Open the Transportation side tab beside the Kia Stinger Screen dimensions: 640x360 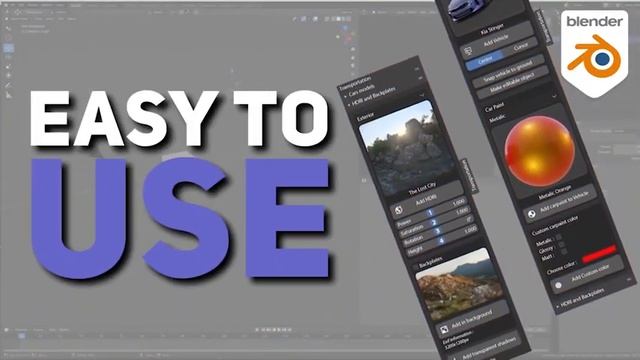[544, 27]
